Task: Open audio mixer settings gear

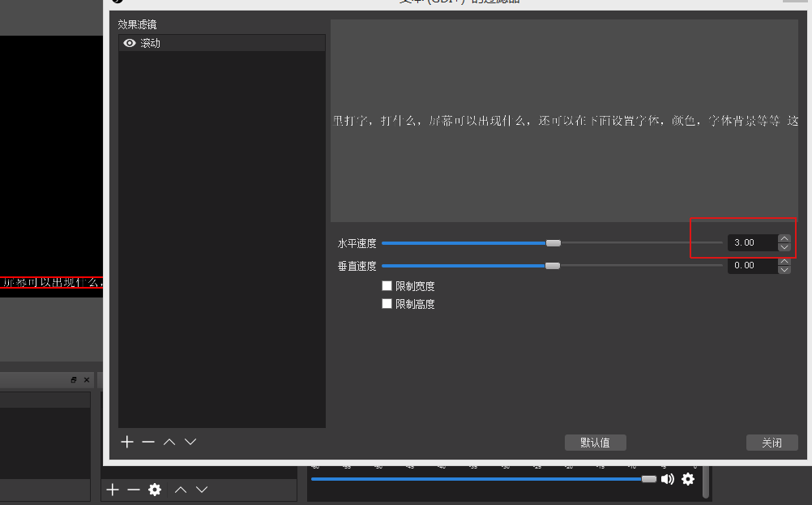Action: coord(688,479)
